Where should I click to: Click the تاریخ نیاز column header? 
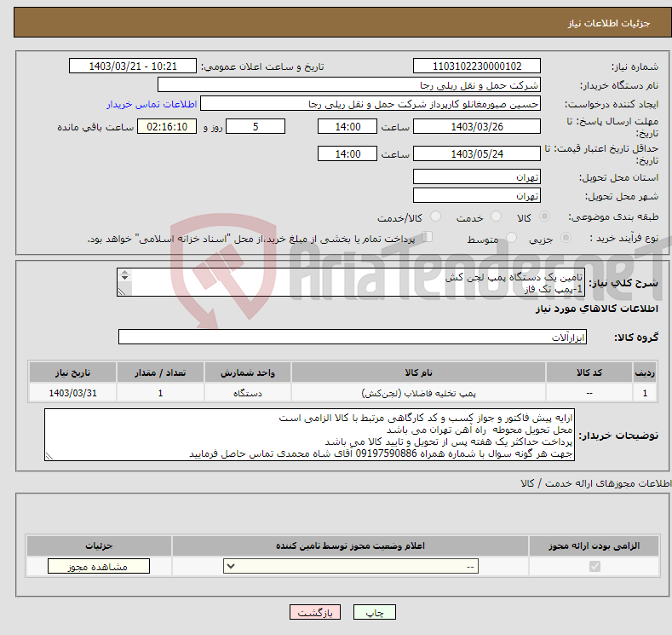[72, 372]
